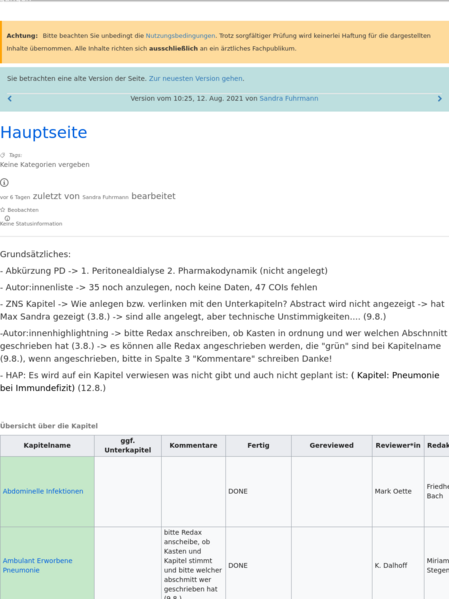The width and height of the screenshot is (449, 599).
Task: Click 'Keine Statusinformation' text
Action: [x=31, y=224]
